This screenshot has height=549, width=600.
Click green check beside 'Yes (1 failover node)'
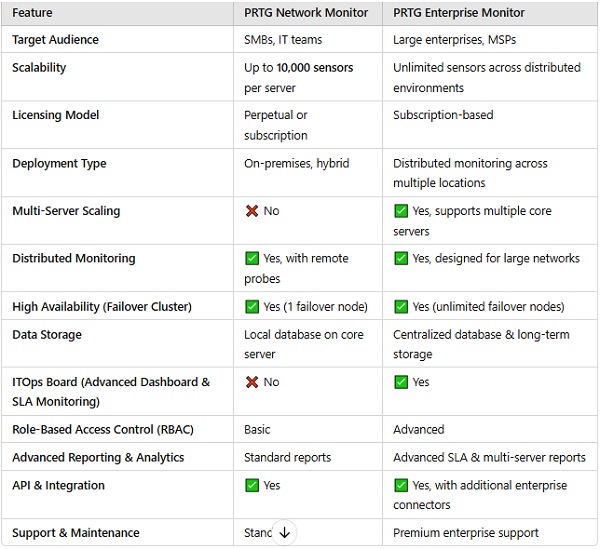[x=252, y=306]
